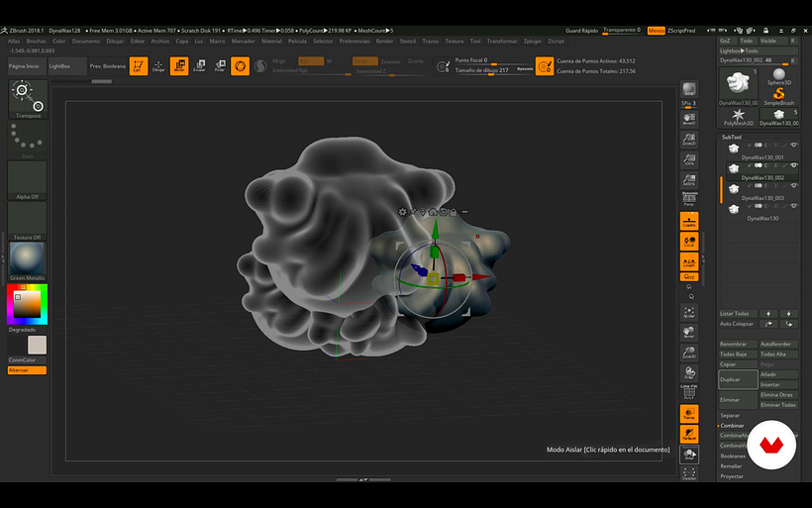Screen dimensions: 812x508
Task: Select the Escalar scale mode icon
Action: coord(199,66)
